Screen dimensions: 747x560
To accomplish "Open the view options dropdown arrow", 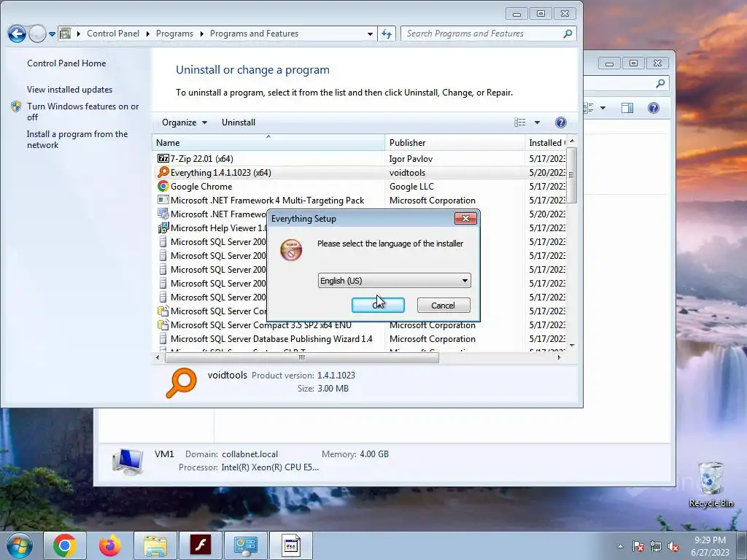I will (x=537, y=122).
